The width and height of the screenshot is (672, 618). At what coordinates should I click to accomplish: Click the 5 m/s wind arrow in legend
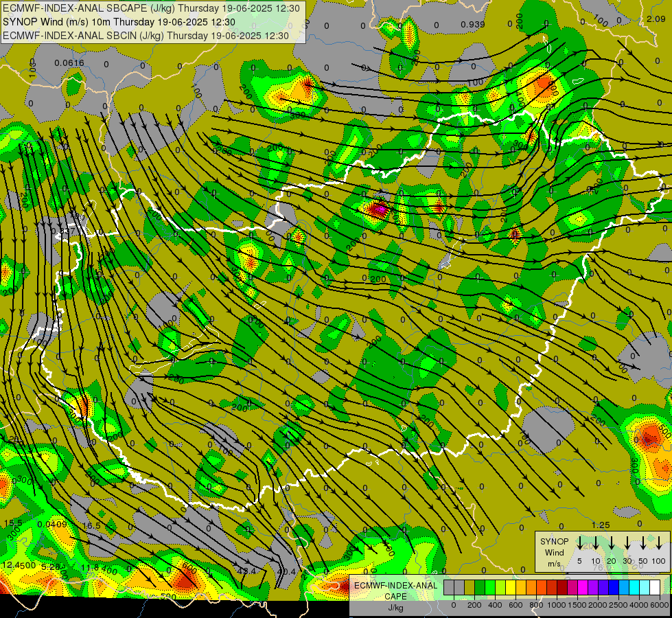[x=579, y=543]
